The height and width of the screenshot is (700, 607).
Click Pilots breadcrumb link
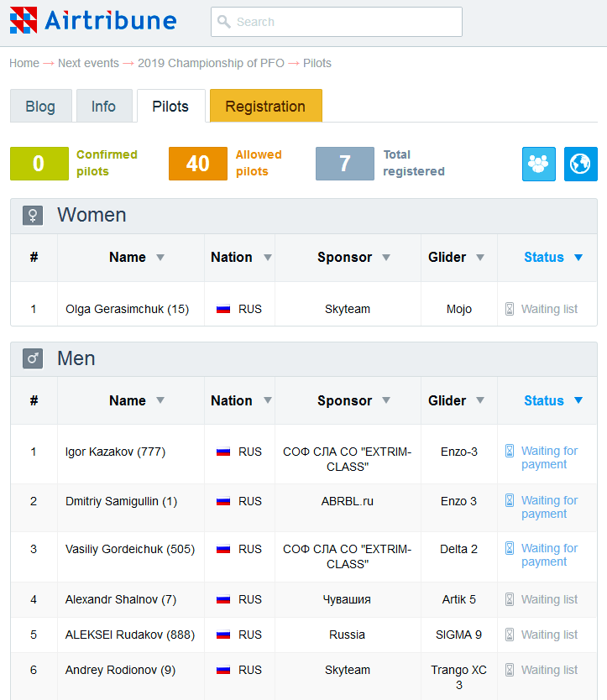[317, 63]
